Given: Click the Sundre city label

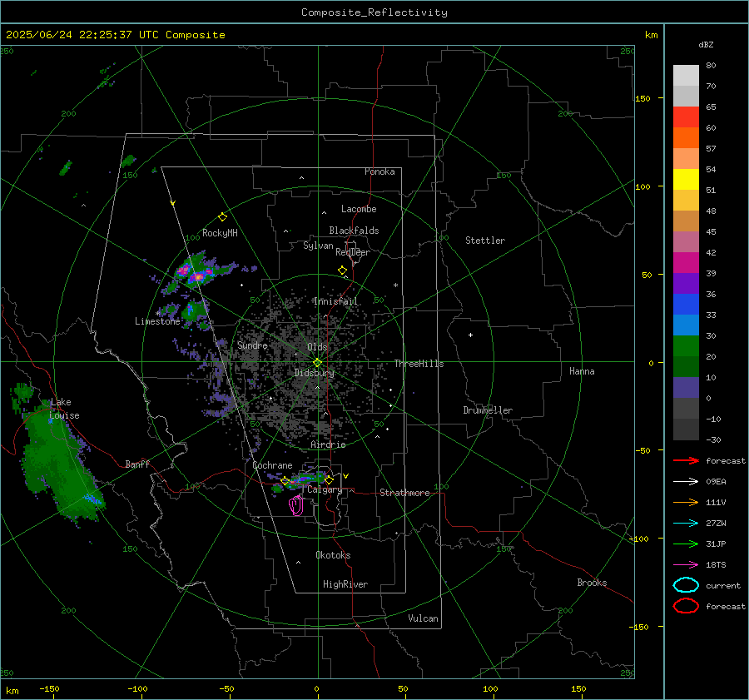Looking at the screenshot, I should tap(252, 345).
